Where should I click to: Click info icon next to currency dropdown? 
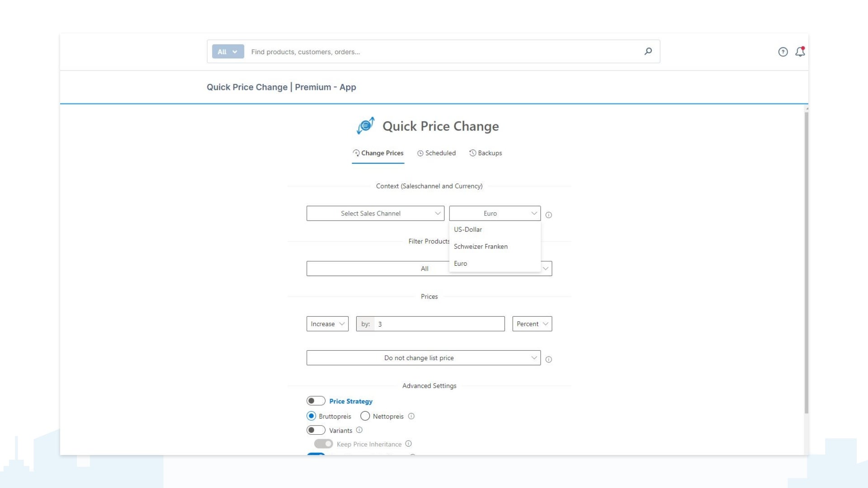click(x=548, y=215)
